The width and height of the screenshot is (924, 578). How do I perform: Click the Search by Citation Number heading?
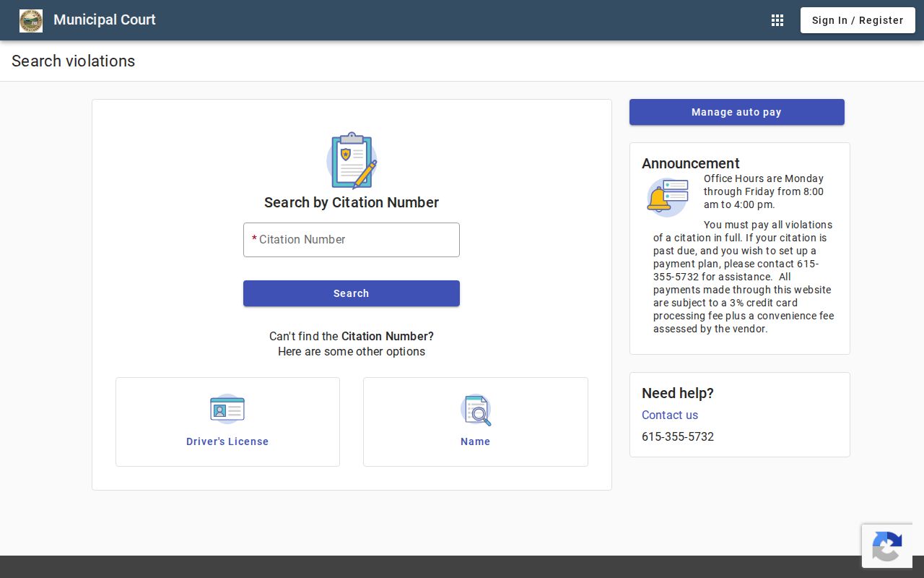(352, 202)
